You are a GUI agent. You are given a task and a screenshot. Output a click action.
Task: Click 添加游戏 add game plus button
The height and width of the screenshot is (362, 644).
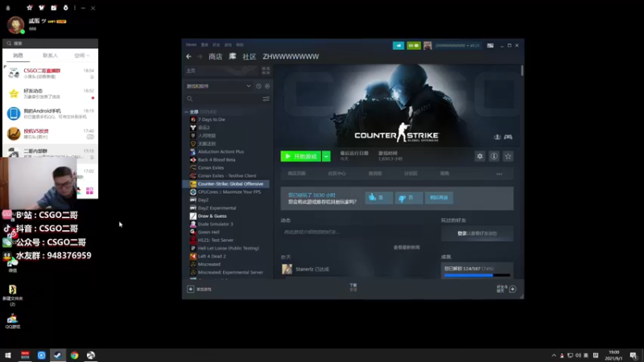click(x=199, y=290)
